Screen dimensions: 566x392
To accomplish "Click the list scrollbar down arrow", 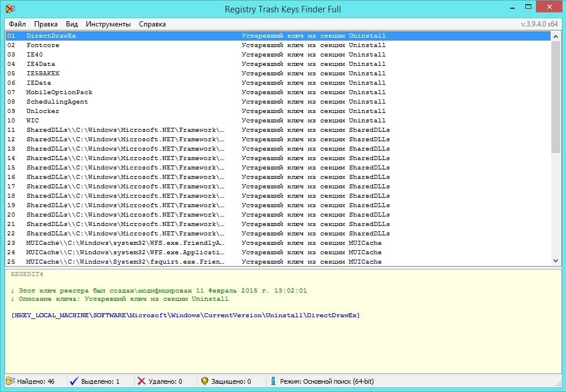I will point(555,261).
